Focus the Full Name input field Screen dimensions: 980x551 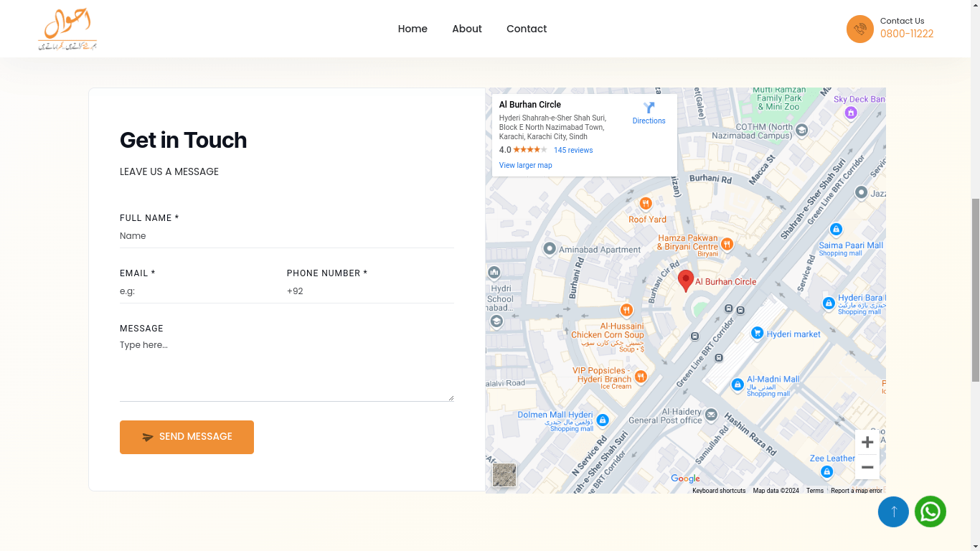point(287,236)
